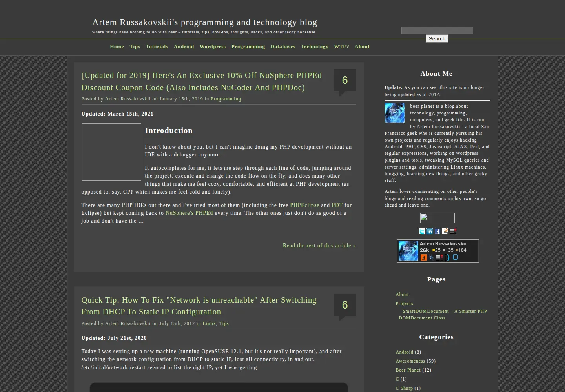Open Artem Russakovskii's Stack Exchange flair card

[438, 251]
